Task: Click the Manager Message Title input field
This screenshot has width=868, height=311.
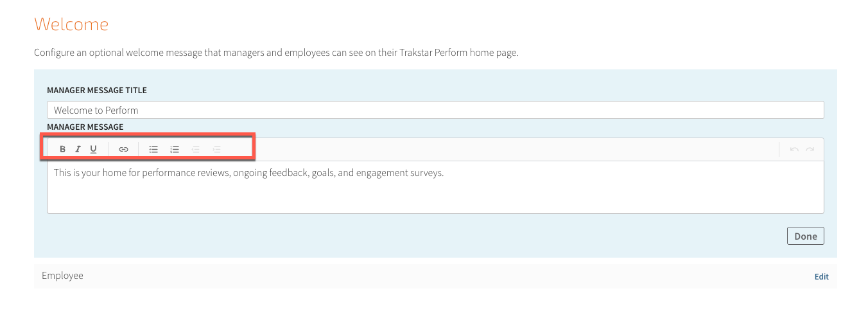Action: pos(435,110)
